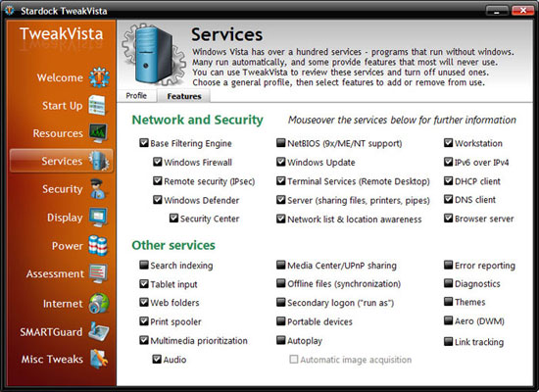Minimize the TweakVista window

coord(497,11)
